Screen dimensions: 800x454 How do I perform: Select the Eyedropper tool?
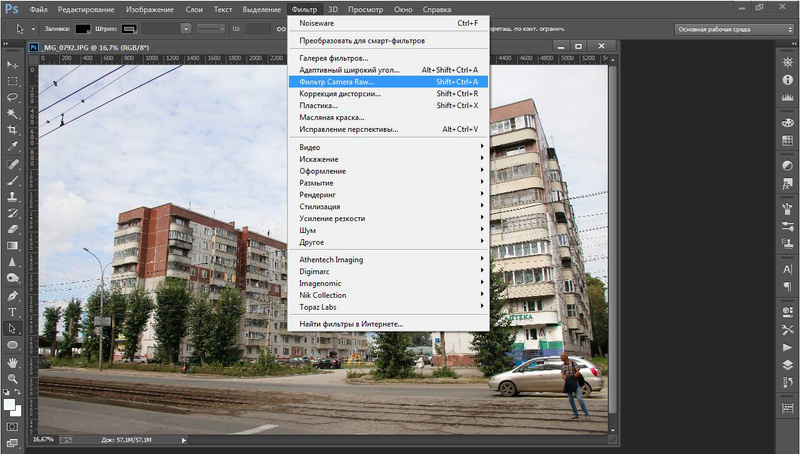[13, 146]
